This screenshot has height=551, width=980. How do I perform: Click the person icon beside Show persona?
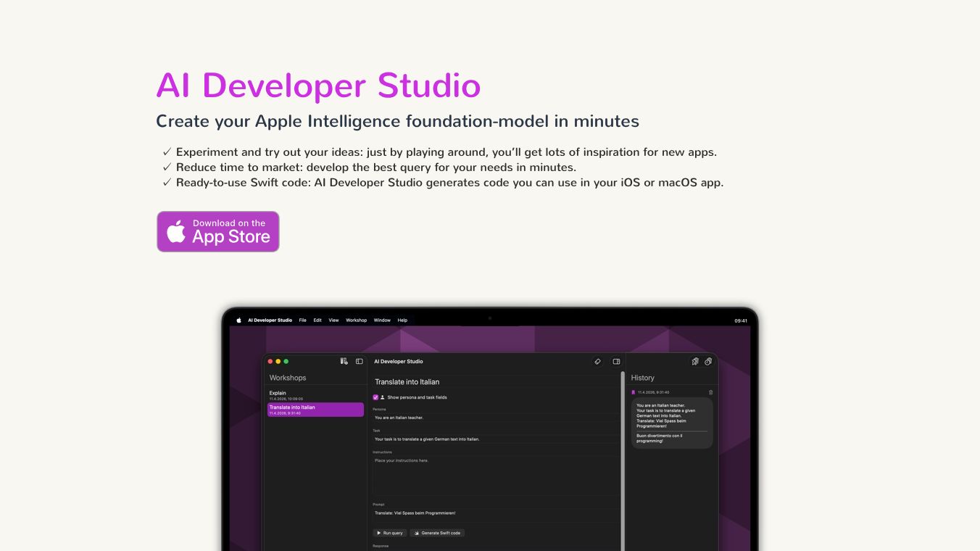pos(383,397)
